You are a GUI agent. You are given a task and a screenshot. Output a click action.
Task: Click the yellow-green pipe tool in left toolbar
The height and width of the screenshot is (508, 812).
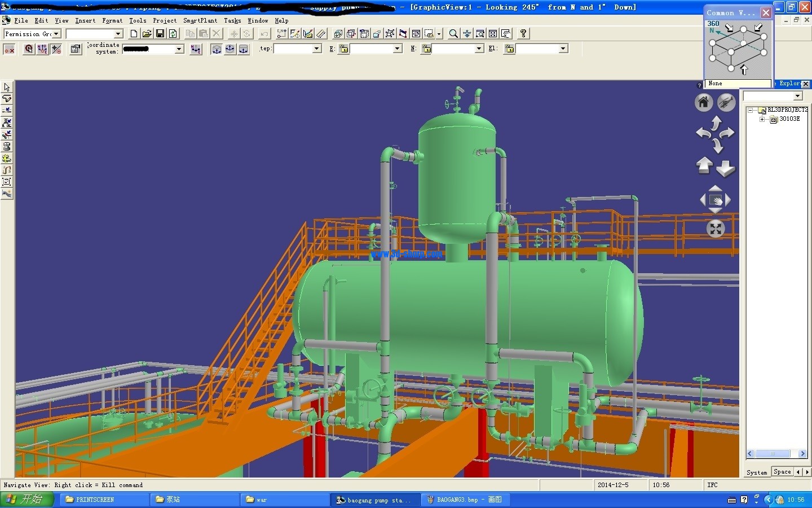(7, 159)
